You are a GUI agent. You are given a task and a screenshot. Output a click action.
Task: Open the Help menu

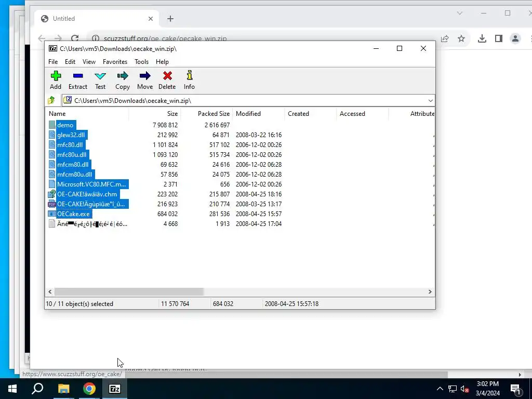162,62
